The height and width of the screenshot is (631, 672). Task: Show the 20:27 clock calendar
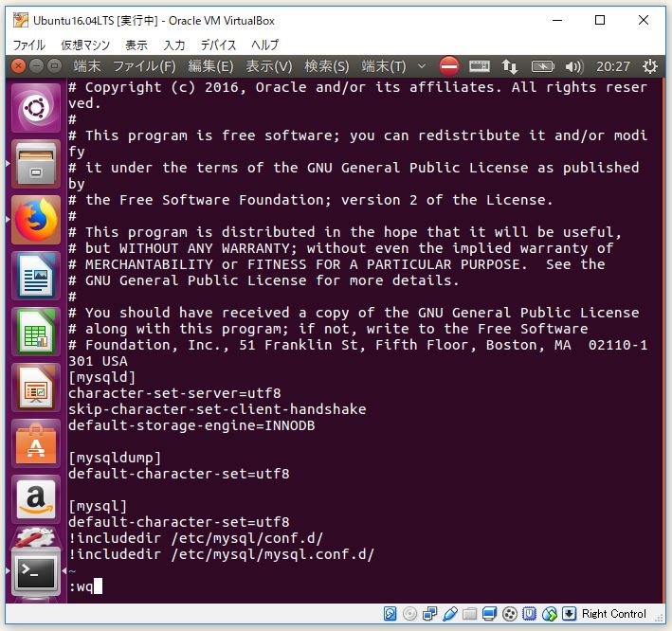click(613, 66)
